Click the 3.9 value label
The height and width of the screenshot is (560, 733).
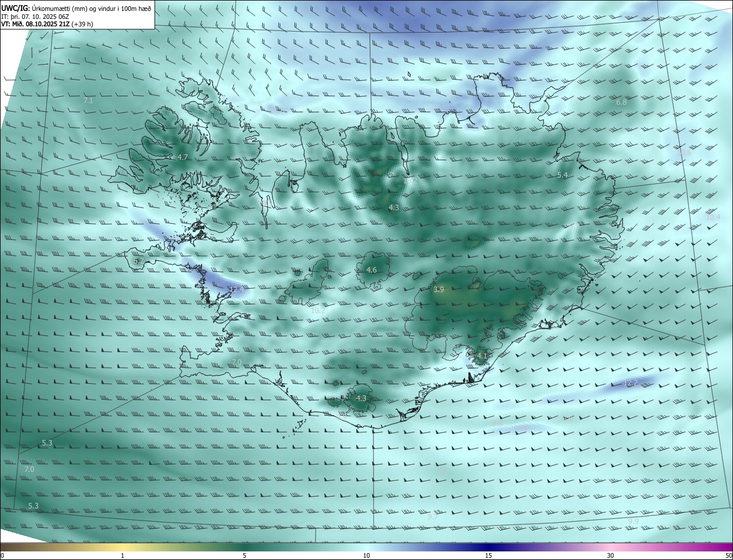click(x=439, y=290)
